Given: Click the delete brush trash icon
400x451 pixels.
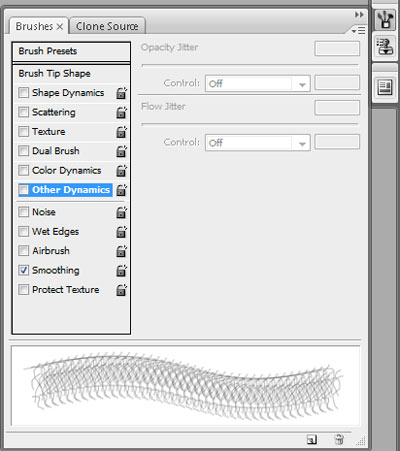Looking at the screenshot, I should pyautogui.click(x=339, y=439).
